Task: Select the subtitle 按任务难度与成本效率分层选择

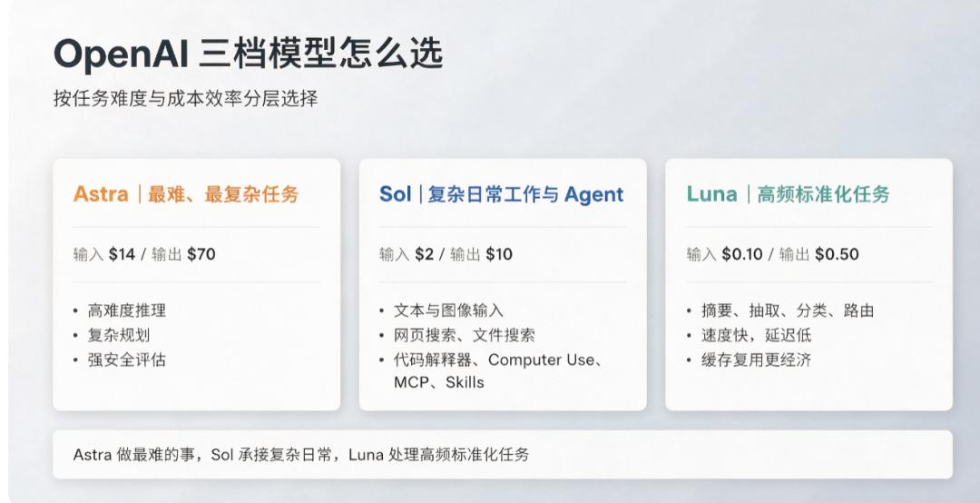Action: [186, 98]
